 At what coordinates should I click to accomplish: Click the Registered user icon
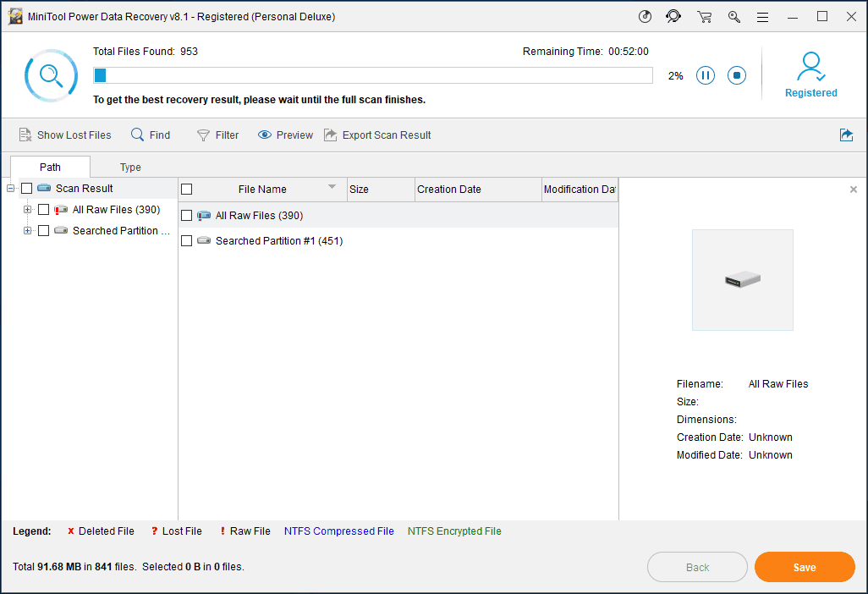tap(811, 67)
